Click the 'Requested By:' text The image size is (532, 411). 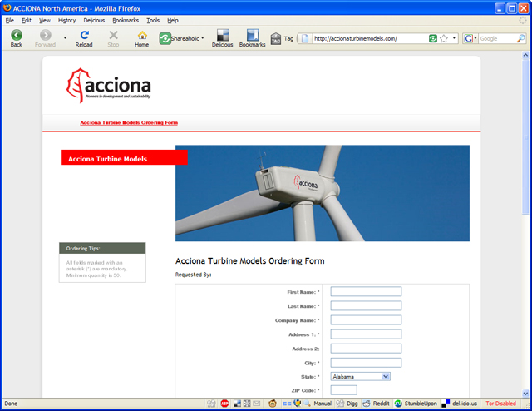194,275
